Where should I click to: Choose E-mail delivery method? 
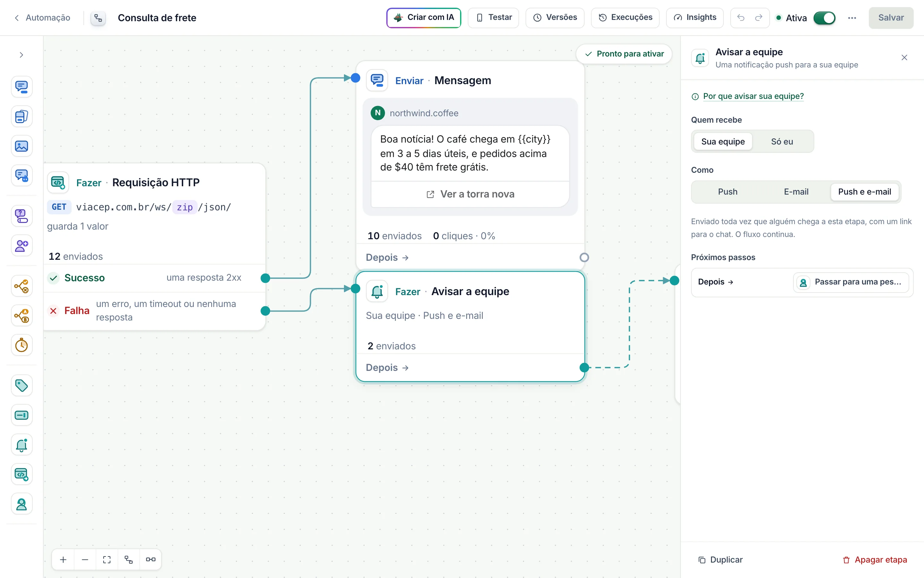(x=796, y=191)
